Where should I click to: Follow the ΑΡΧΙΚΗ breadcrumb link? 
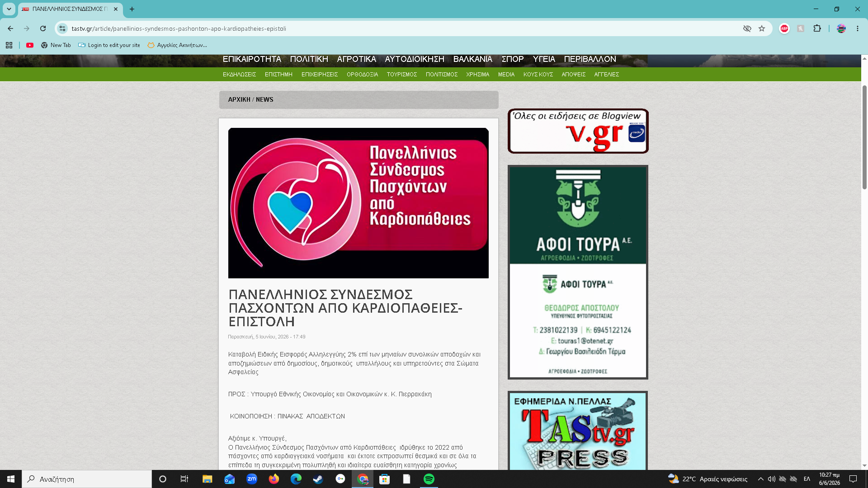point(239,99)
